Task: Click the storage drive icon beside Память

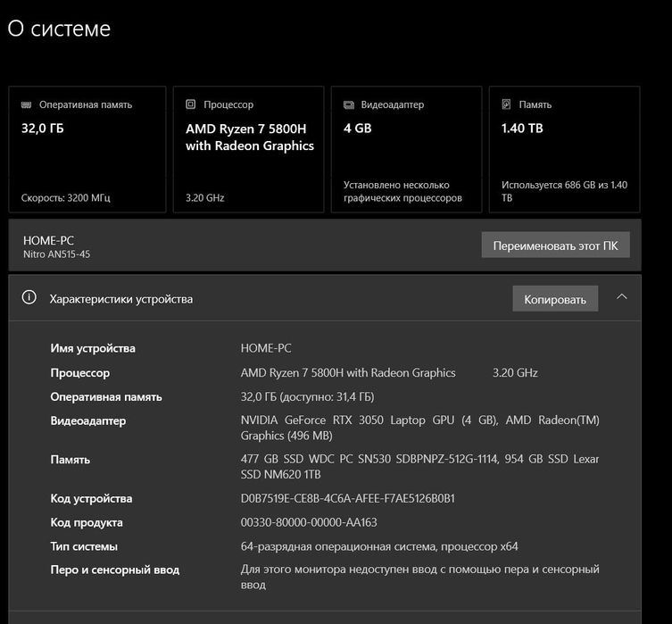Action: tap(506, 104)
